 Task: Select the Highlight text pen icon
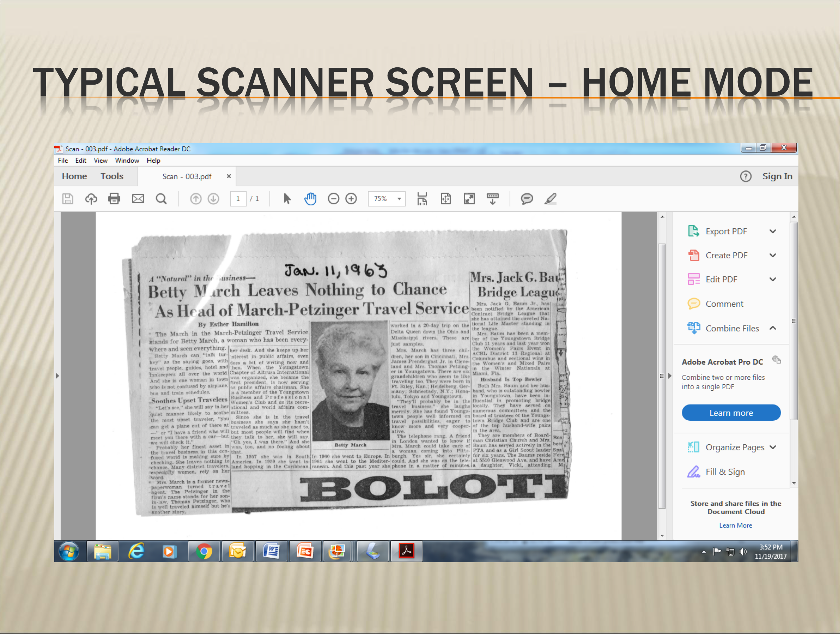pyautogui.click(x=550, y=199)
